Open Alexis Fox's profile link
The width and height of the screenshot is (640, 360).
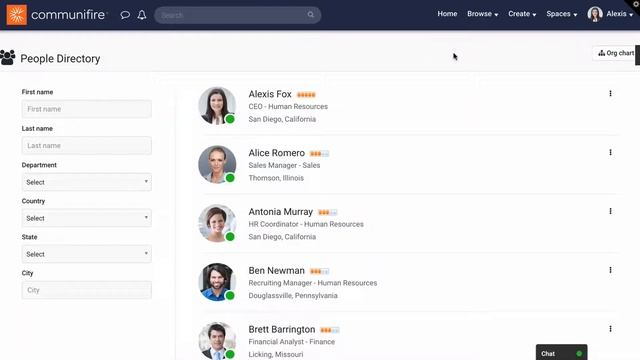click(x=270, y=94)
